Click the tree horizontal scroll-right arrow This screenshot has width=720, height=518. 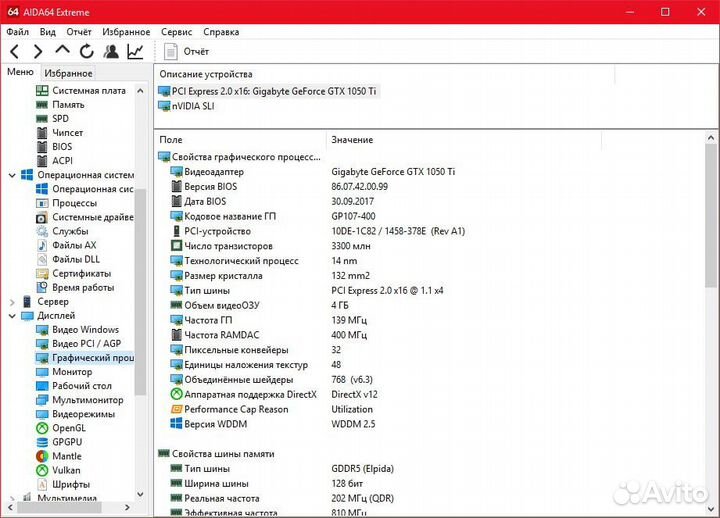click(x=128, y=507)
